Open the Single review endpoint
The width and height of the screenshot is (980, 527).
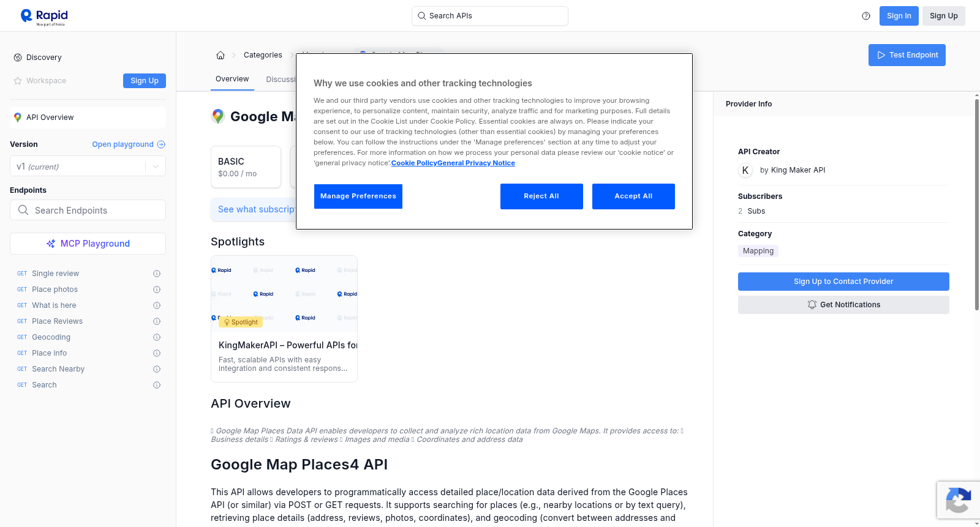55,274
